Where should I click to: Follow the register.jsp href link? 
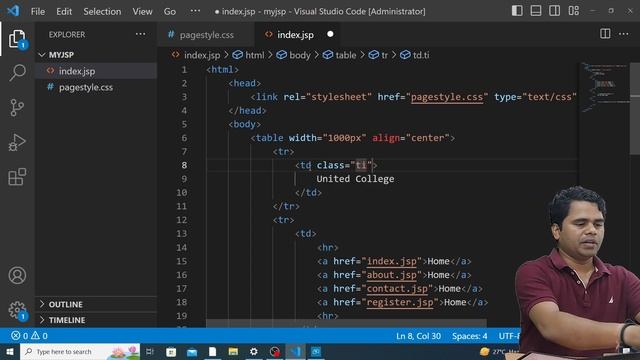click(400, 302)
